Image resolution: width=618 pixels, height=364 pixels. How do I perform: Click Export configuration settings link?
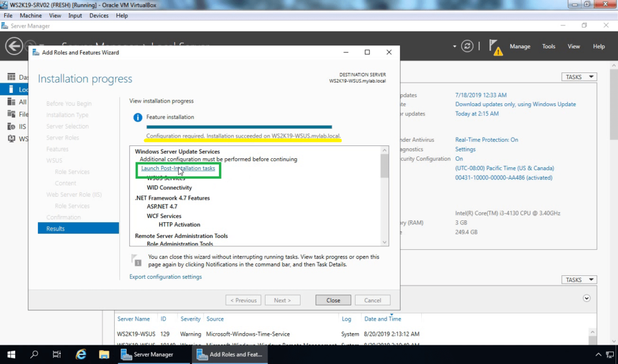pos(165,277)
